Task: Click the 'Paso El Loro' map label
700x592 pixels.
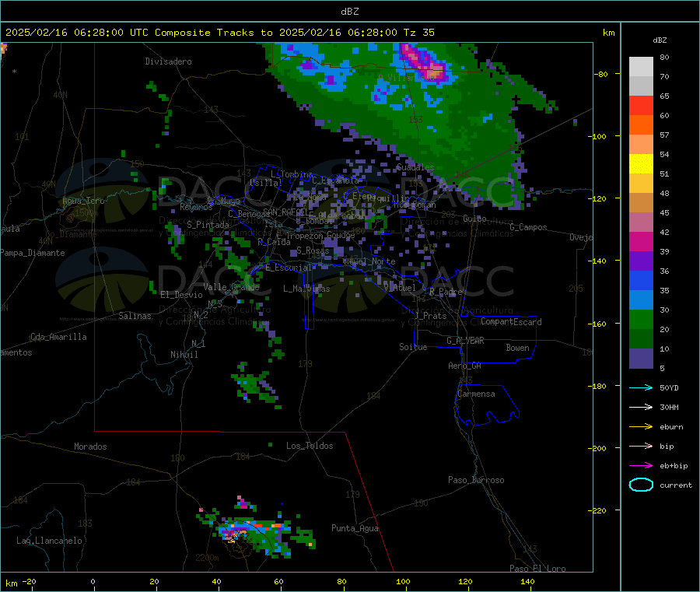Action: (537, 568)
